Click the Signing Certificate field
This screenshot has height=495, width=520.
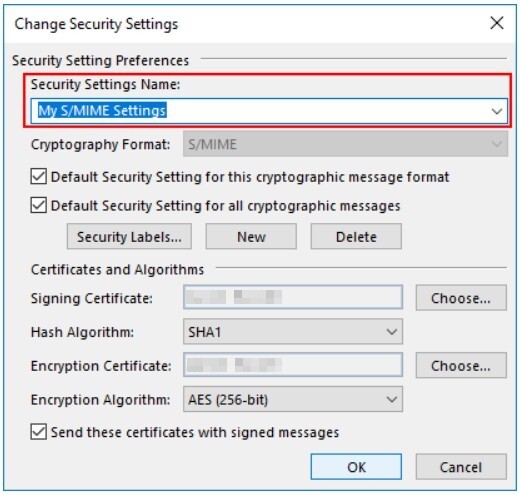click(293, 297)
